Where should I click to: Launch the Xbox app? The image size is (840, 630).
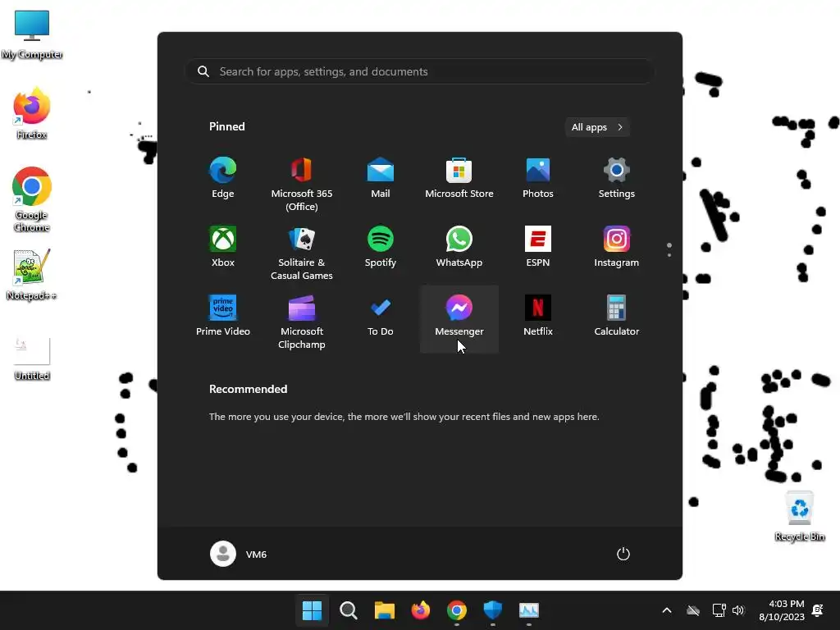[x=223, y=247]
